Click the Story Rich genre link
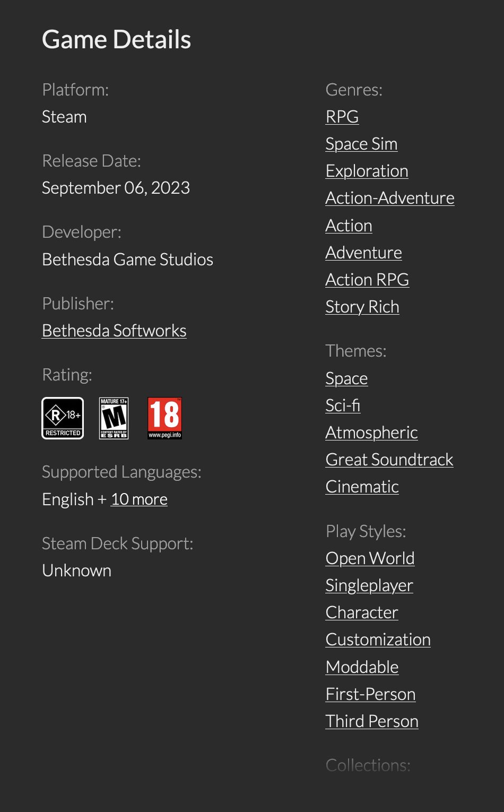 362,306
